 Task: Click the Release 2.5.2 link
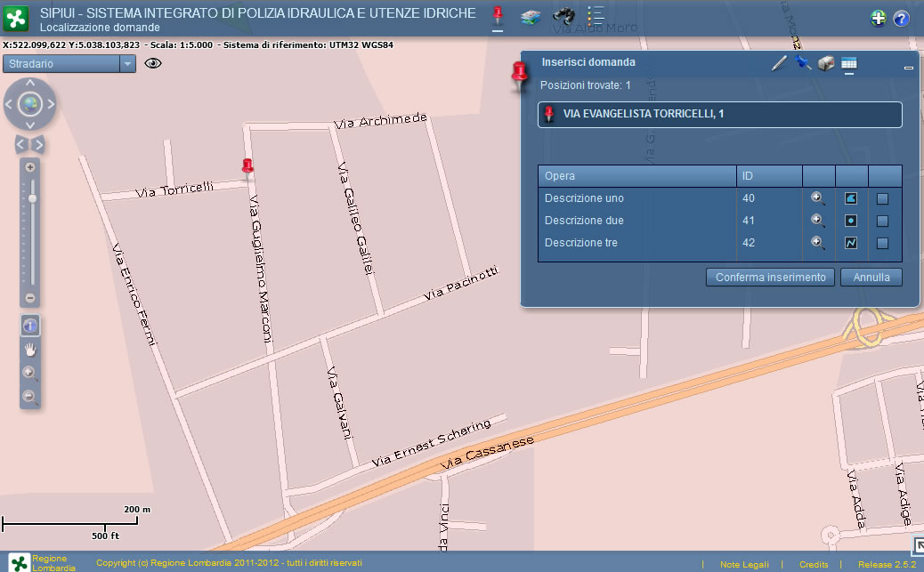887,564
